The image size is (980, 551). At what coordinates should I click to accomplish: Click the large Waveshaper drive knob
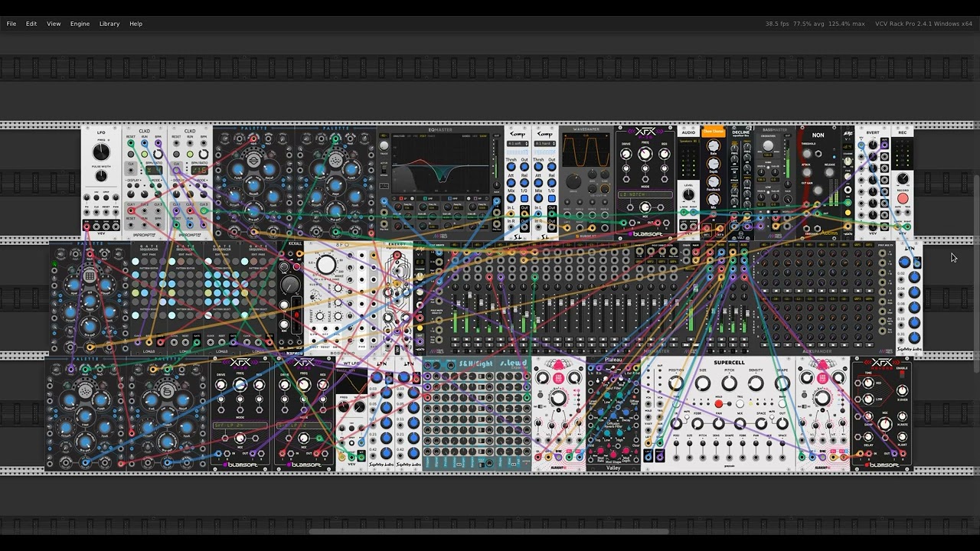pyautogui.click(x=574, y=181)
